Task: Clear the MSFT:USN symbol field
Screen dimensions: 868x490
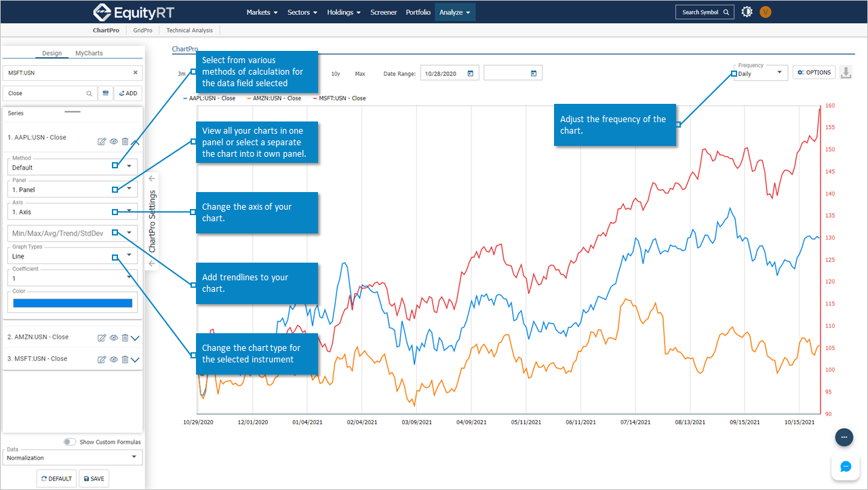Action: pos(135,73)
